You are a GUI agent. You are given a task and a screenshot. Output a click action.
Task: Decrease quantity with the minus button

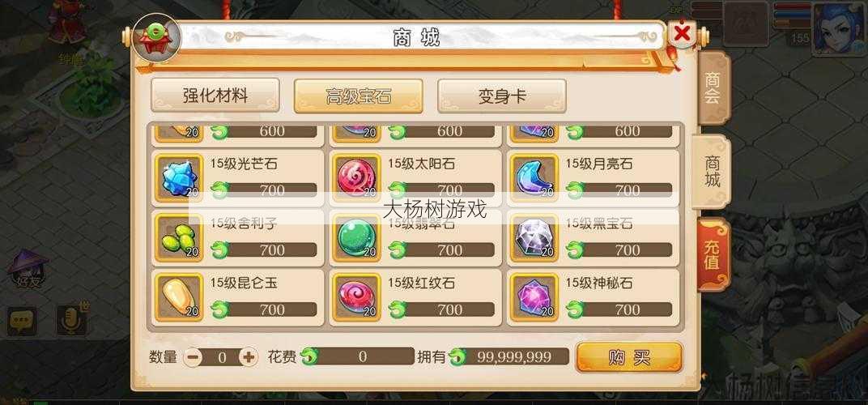click(193, 357)
